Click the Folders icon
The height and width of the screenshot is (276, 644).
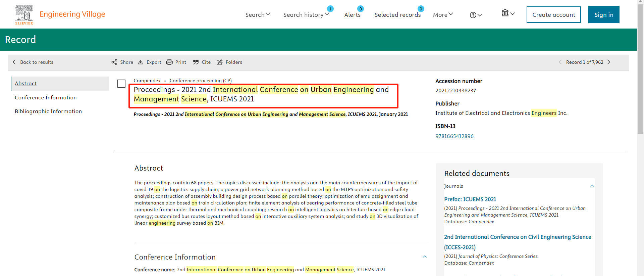tap(220, 62)
